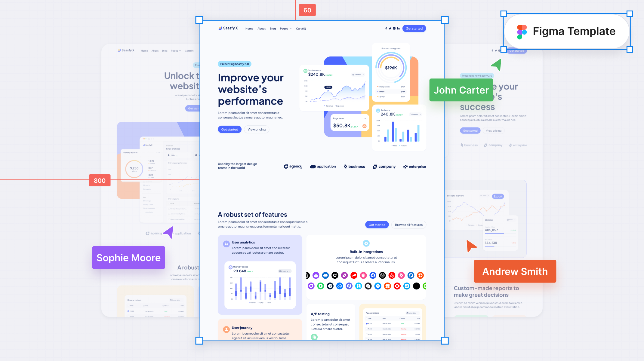Click the Facebook icon in top navigation bar

[x=386, y=29]
